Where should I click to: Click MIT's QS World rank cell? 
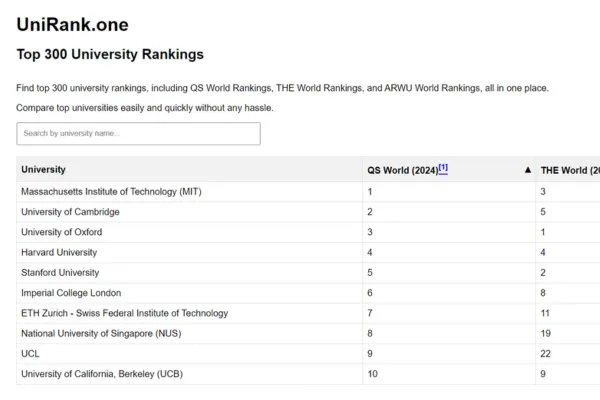pyautogui.click(x=370, y=191)
